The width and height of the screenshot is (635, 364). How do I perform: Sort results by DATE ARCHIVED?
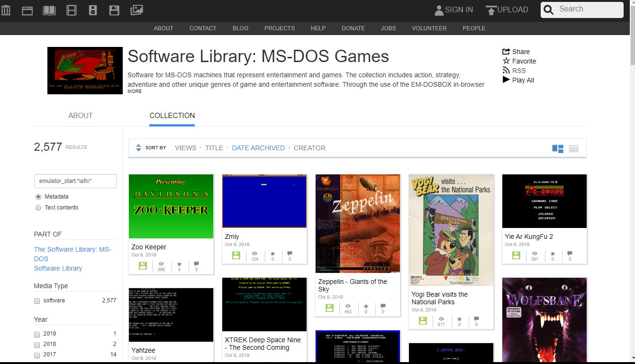[x=258, y=148]
